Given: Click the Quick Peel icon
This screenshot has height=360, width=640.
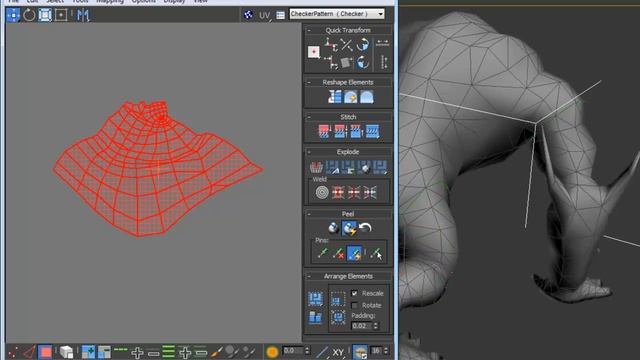Looking at the screenshot, I should tap(333, 228).
